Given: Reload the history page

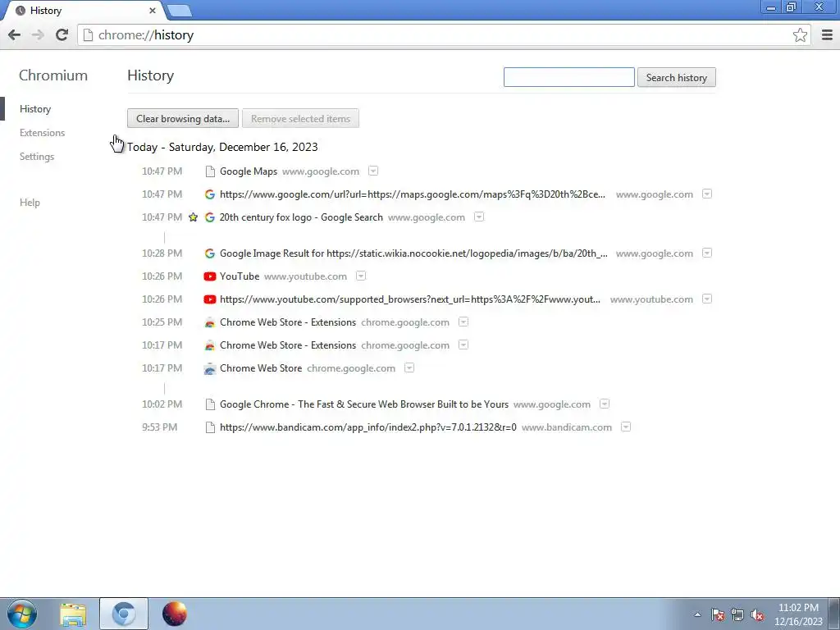Looking at the screenshot, I should 62,34.
